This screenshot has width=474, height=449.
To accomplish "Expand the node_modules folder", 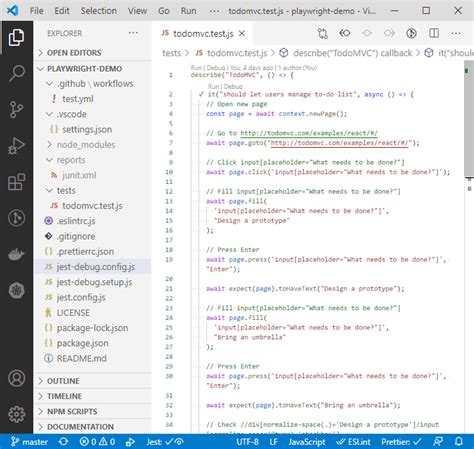I will 86,145.
